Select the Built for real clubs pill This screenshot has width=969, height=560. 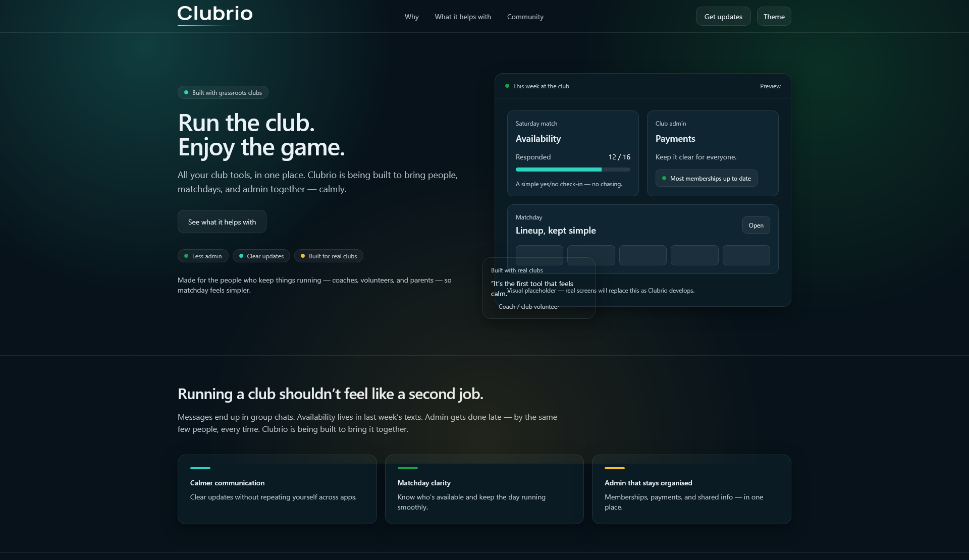point(329,256)
